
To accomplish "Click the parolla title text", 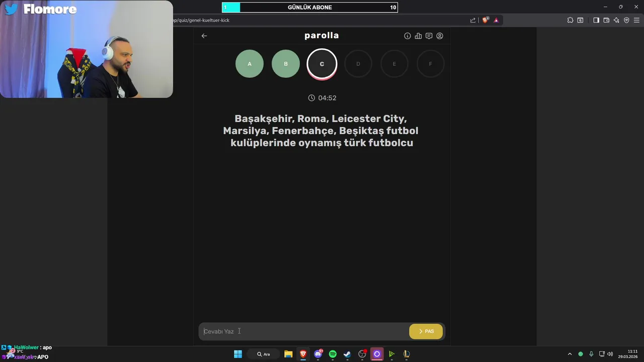I will point(321,36).
